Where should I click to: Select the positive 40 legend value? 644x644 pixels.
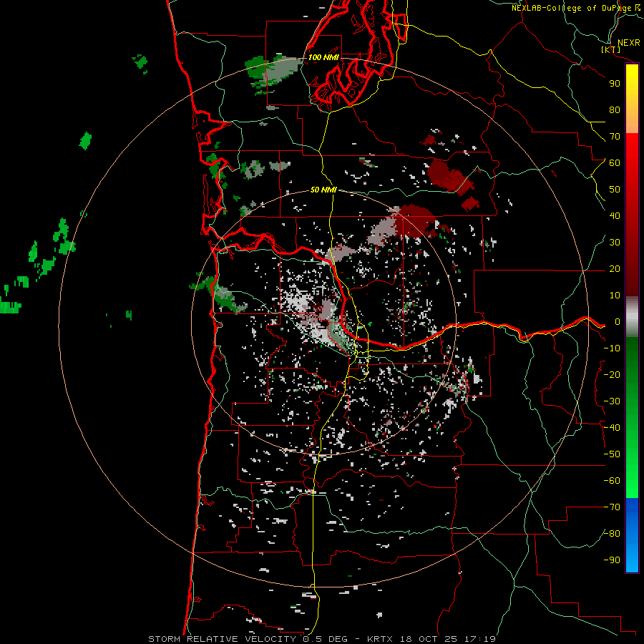615,216
